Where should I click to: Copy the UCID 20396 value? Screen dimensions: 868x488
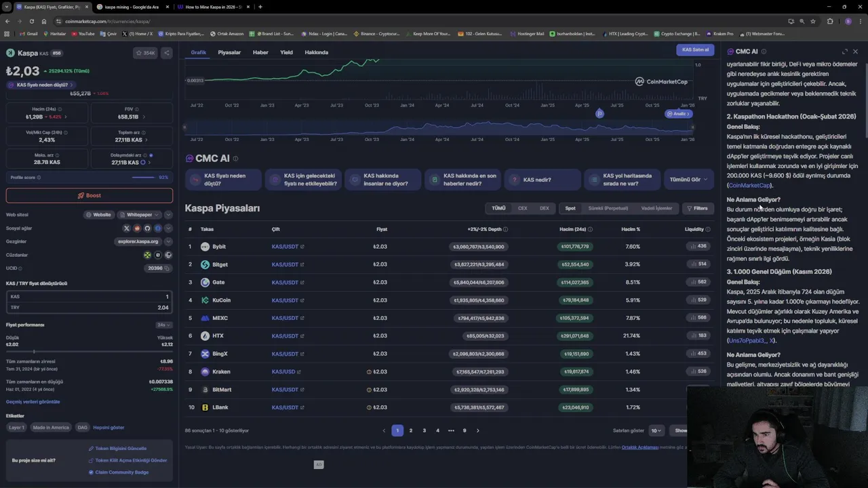coord(167,268)
